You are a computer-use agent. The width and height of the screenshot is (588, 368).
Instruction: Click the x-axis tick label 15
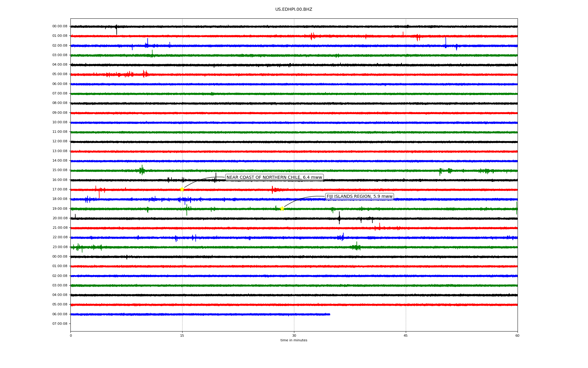[182, 335]
